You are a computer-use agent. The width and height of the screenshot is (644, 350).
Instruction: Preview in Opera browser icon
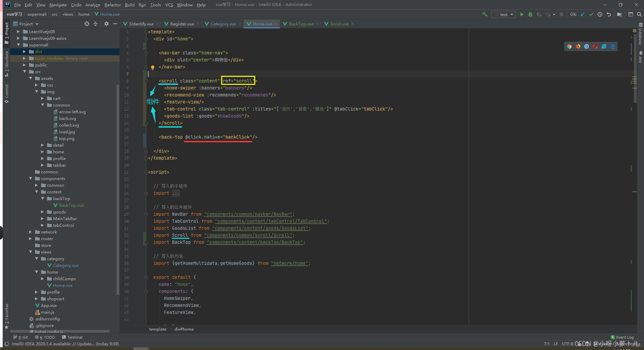[595, 46]
